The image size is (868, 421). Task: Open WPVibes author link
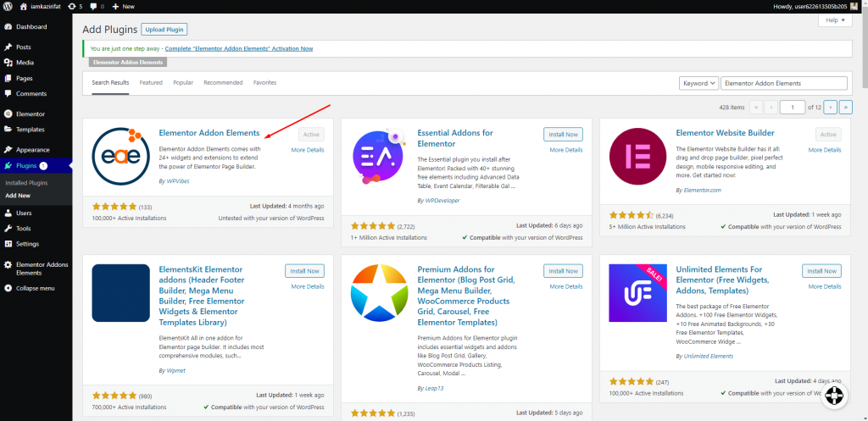tap(178, 181)
